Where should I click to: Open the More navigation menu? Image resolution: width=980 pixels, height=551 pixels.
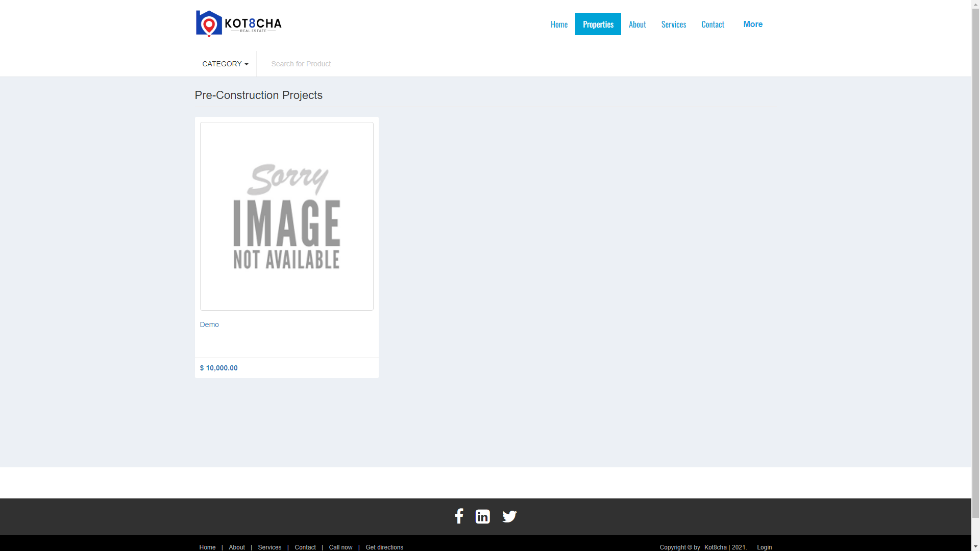[752, 24]
